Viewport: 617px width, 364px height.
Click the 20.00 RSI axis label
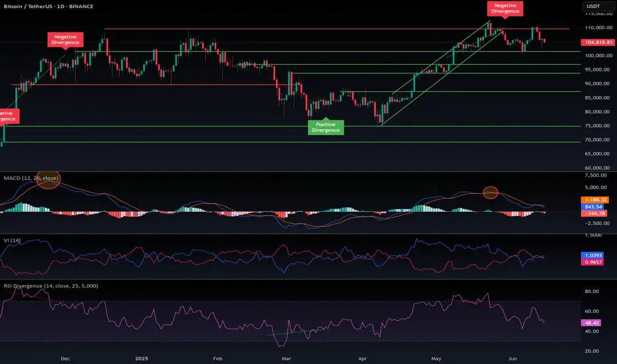(x=592, y=351)
